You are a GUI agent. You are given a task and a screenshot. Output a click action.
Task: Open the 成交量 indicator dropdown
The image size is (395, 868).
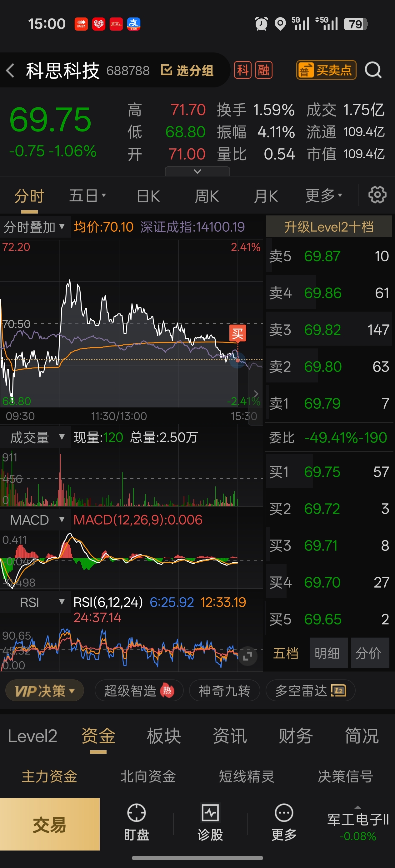click(x=35, y=438)
